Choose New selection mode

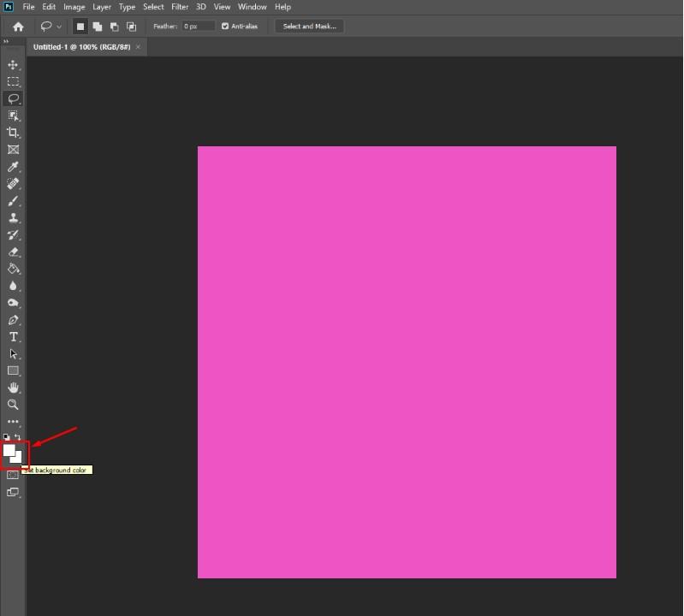[x=80, y=27]
